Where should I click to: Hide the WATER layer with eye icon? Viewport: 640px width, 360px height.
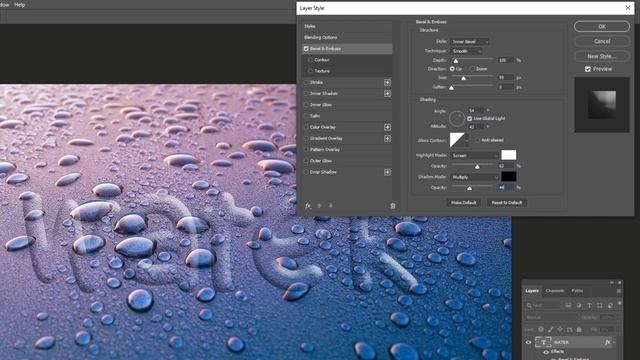(x=528, y=342)
